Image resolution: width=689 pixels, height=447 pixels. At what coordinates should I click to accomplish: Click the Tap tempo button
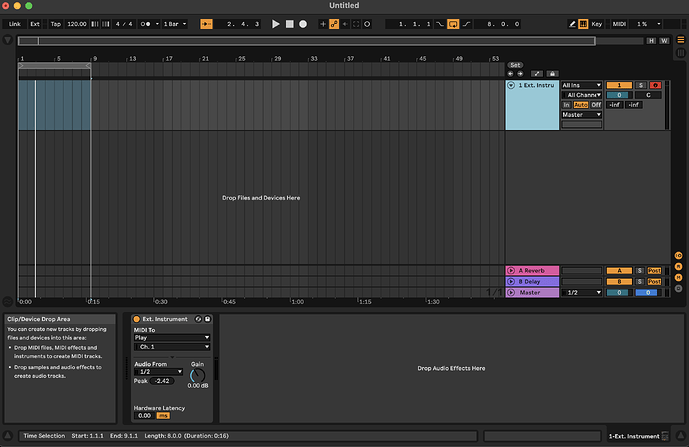tap(56, 23)
